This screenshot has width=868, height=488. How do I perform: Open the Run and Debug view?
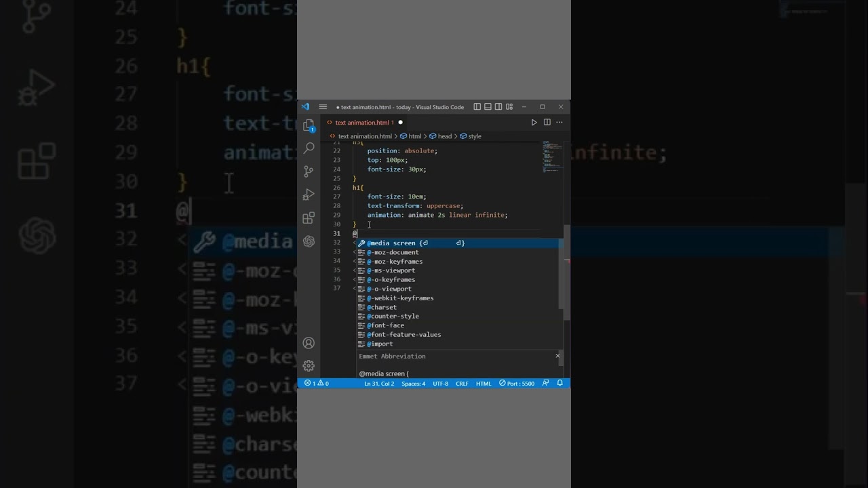pyautogui.click(x=309, y=195)
